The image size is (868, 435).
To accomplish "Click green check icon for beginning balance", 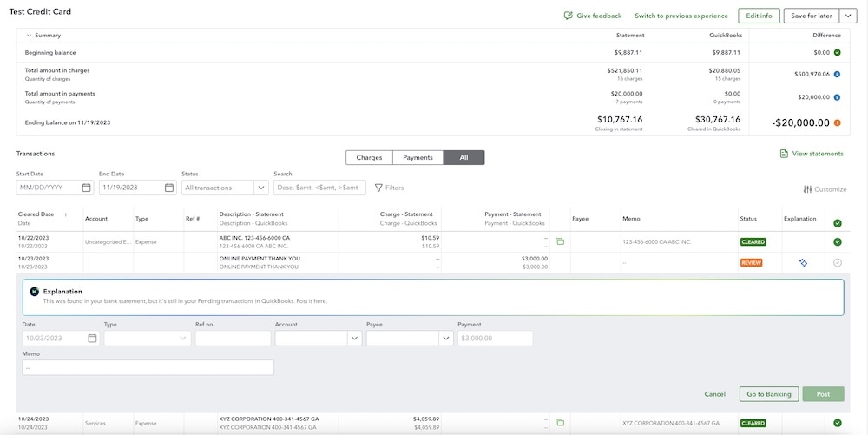I will (x=837, y=53).
